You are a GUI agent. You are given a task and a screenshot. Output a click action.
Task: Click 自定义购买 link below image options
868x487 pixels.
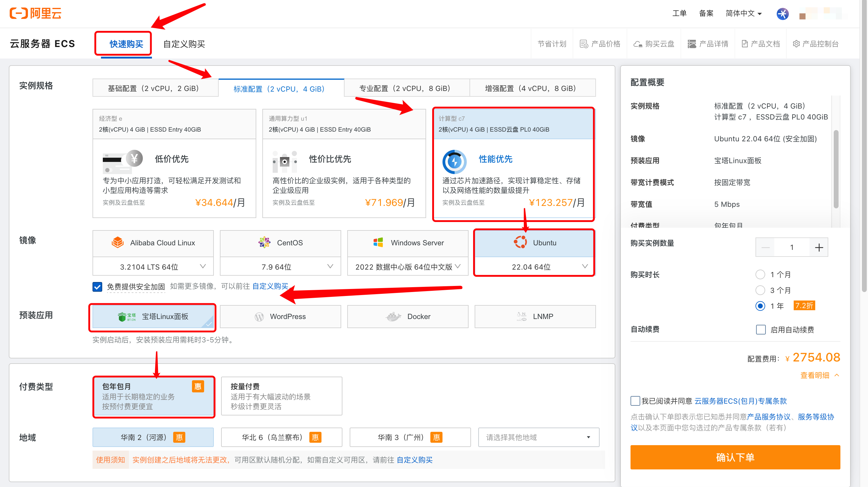270,286
